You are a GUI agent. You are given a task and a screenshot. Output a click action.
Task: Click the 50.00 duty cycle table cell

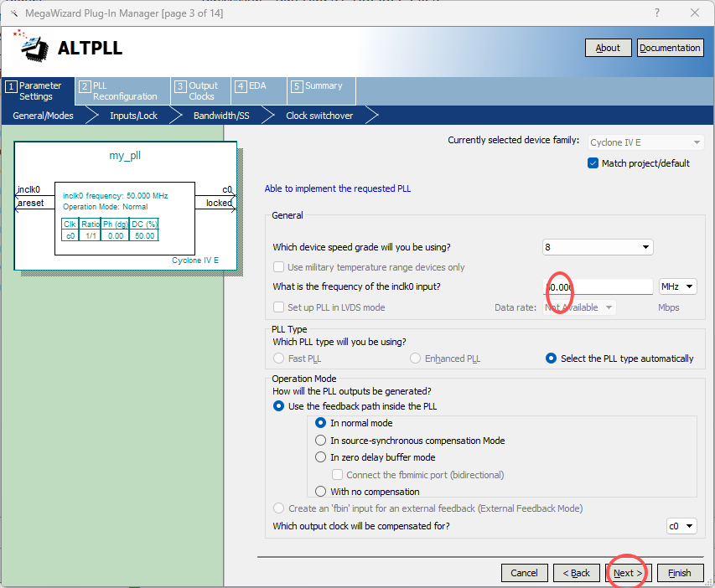click(x=144, y=235)
